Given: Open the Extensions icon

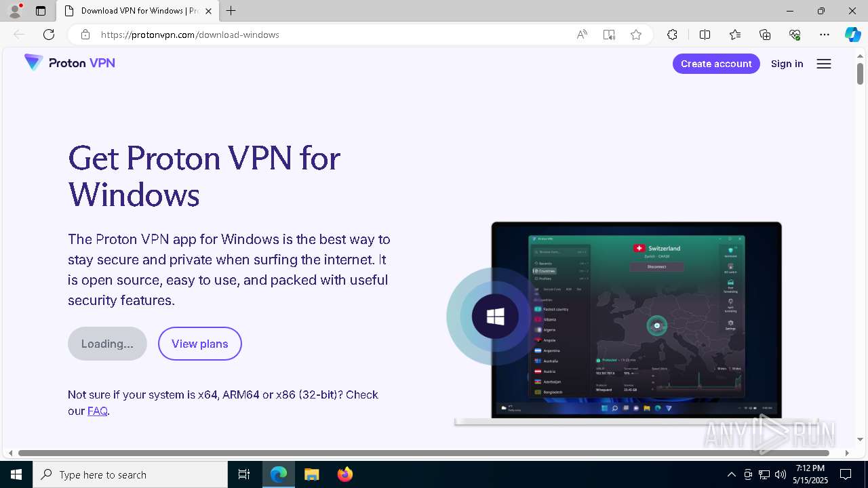Looking at the screenshot, I should 672,35.
